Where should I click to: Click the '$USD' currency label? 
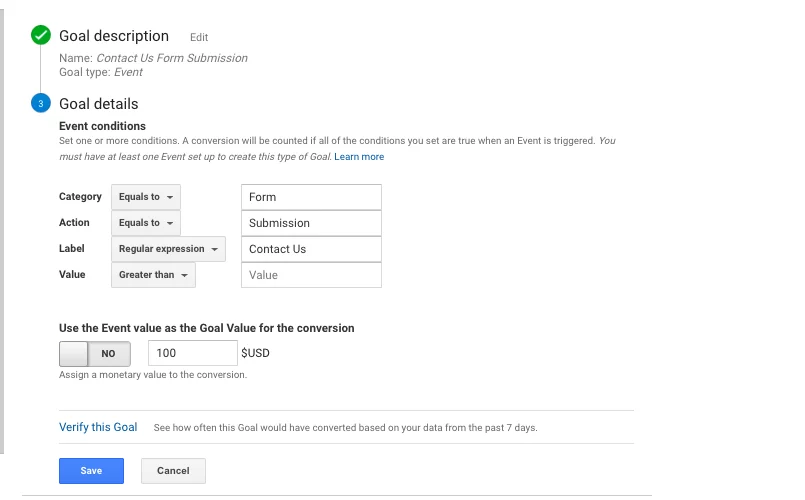pos(255,353)
